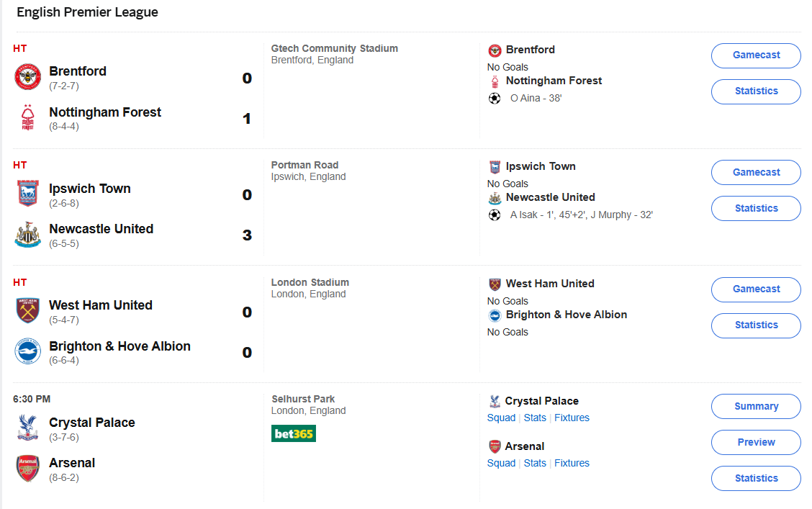The width and height of the screenshot is (812, 509).
Task: Click the large Brighton & Hove Albion crest
Action: [28, 351]
